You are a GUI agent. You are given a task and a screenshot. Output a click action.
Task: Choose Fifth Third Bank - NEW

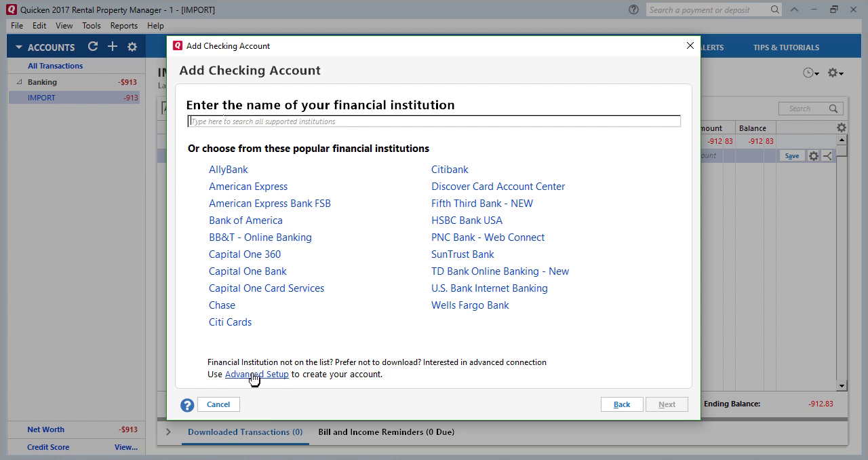coord(482,204)
